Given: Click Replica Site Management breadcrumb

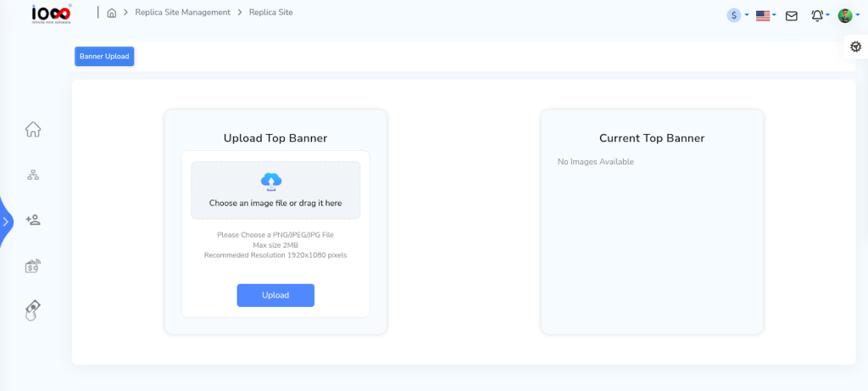Looking at the screenshot, I should click(x=182, y=13).
